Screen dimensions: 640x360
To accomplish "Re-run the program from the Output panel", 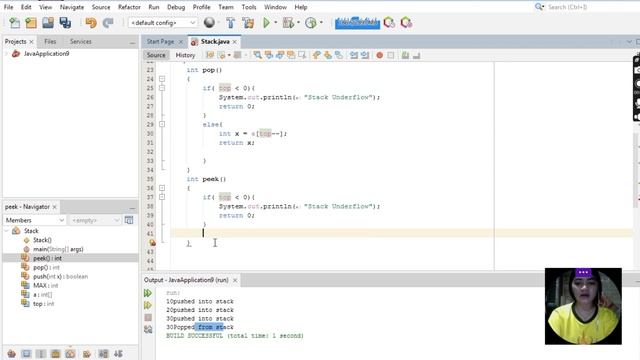I will coord(148,293).
